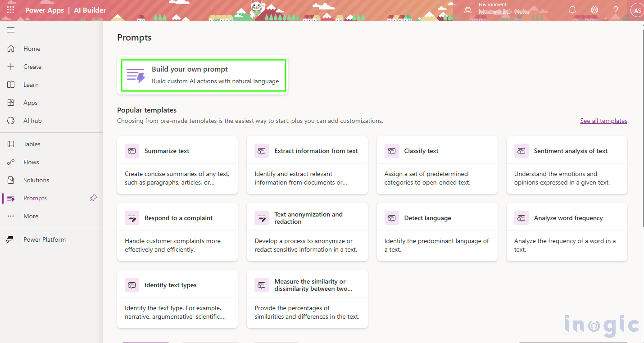The image size is (644, 343).
Task: Select the Summarize text template title
Action: pyautogui.click(x=167, y=151)
